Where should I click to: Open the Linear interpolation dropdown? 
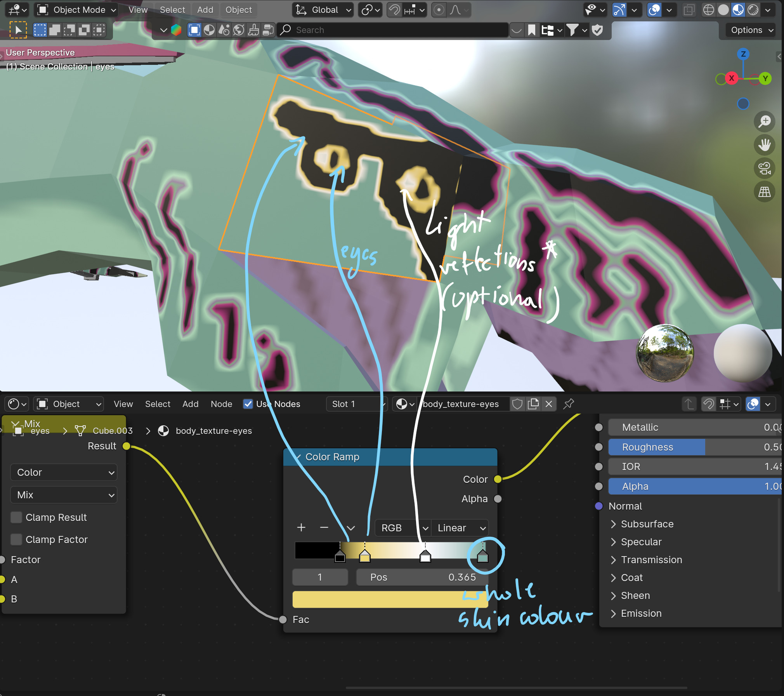[x=460, y=528]
